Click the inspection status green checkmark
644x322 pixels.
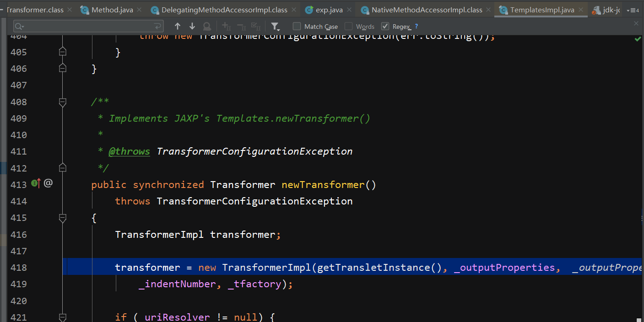[638, 39]
